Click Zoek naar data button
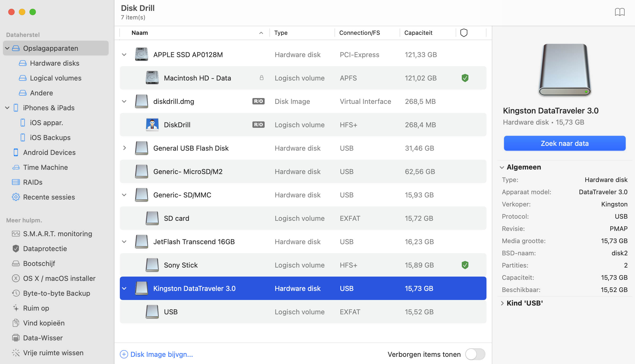Screen dimensions: 635x364 pos(564,143)
